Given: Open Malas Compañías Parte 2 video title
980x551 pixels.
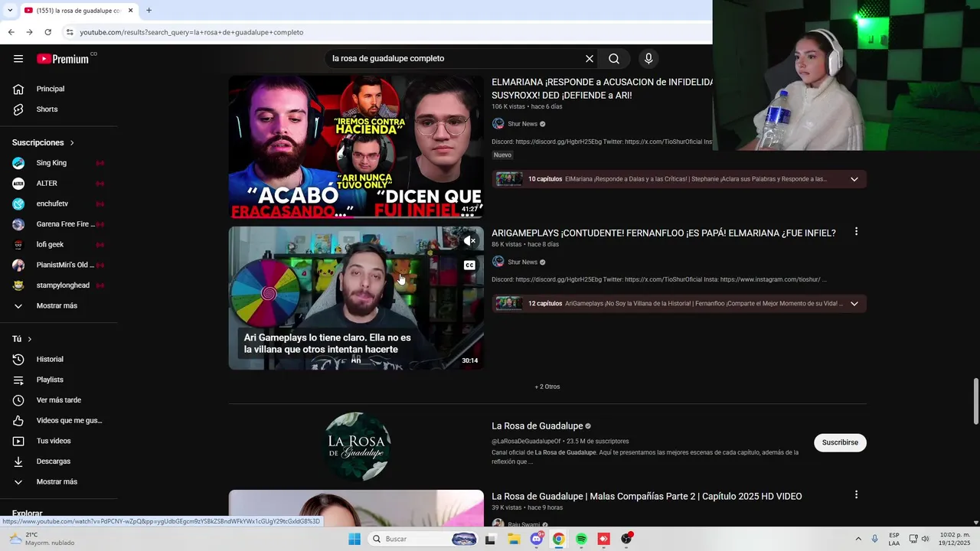Looking at the screenshot, I should tap(647, 496).
